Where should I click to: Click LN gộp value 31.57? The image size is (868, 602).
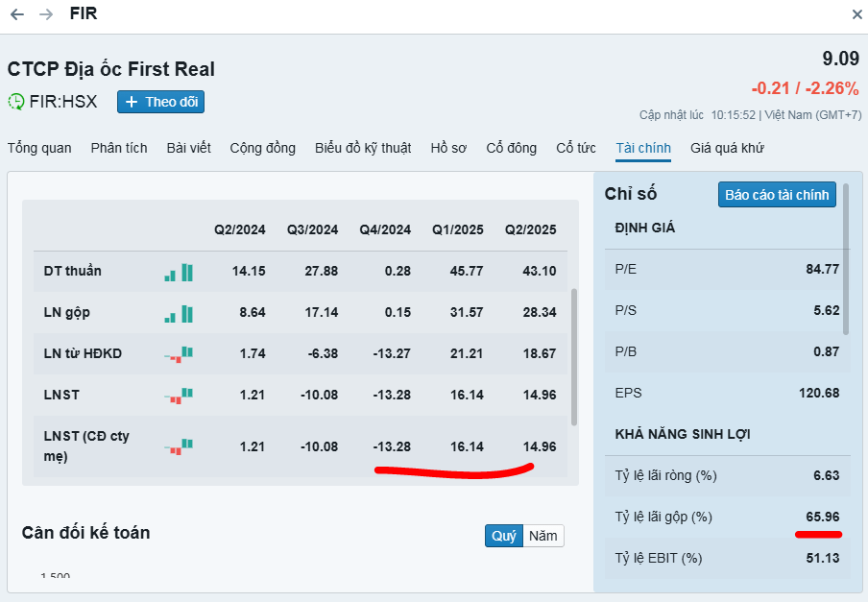coord(467,313)
